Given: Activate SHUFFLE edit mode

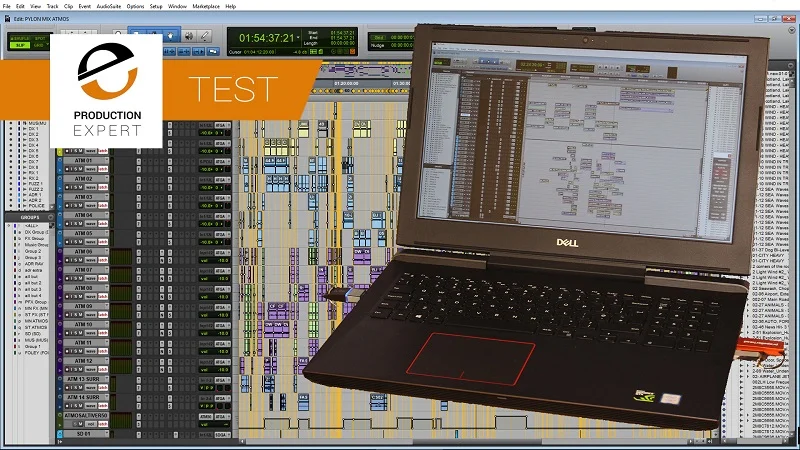Looking at the screenshot, I should 20,38.
